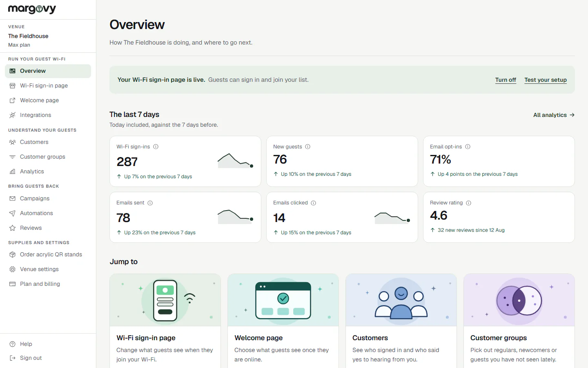This screenshot has height=368, width=588.
Task: Click the Automations paper-plane icon
Action: click(x=13, y=213)
